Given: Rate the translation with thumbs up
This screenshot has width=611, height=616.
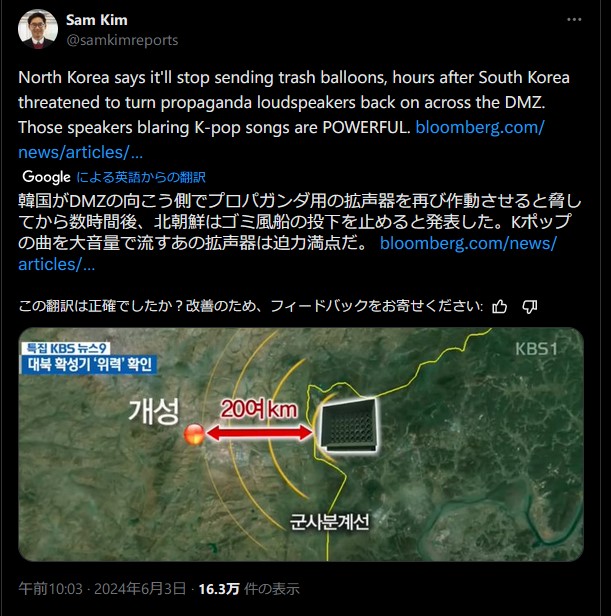Looking at the screenshot, I should pyautogui.click(x=499, y=306).
